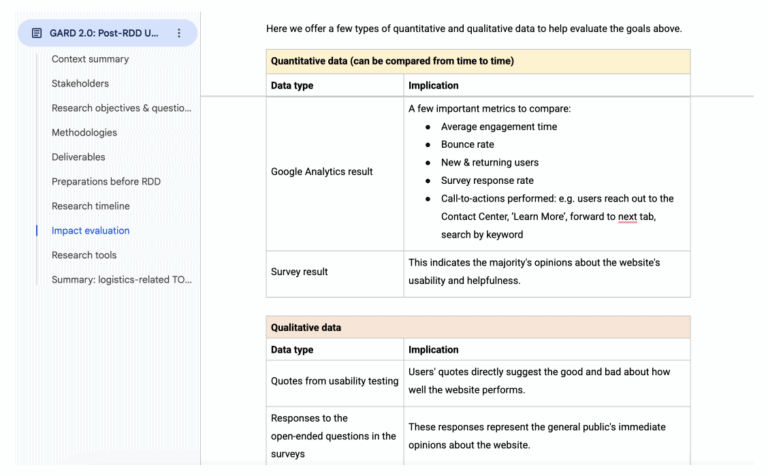Click the document icon beside GARD 2.0 title
This screenshot has height=476, width=768.
[x=37, y=33]
